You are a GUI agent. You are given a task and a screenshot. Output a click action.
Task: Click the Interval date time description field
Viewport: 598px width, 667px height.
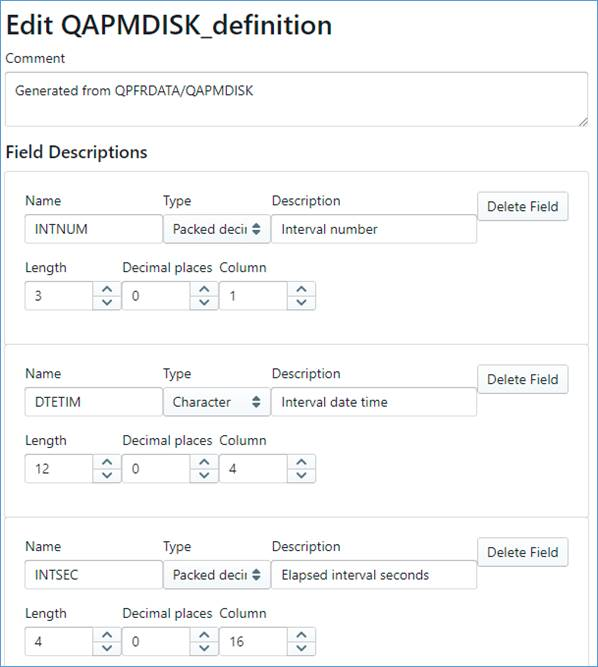click(374, 402)
